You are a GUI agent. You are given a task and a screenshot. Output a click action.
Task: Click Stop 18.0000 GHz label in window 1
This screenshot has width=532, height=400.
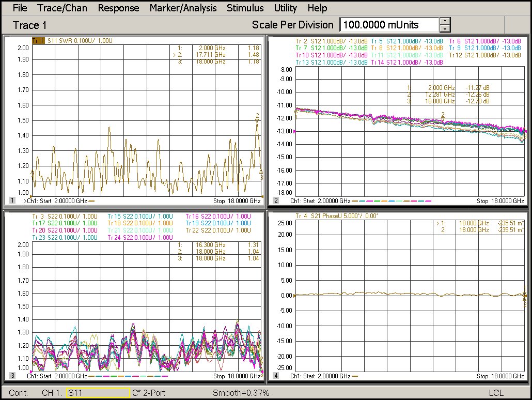coord(237,201)
